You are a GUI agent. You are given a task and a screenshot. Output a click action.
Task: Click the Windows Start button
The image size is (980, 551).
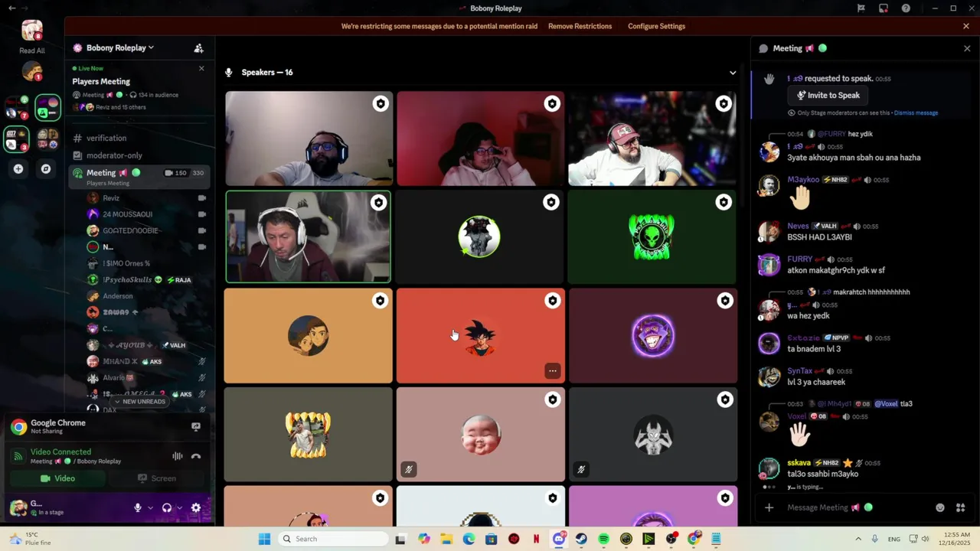click(x=264, y=539)
